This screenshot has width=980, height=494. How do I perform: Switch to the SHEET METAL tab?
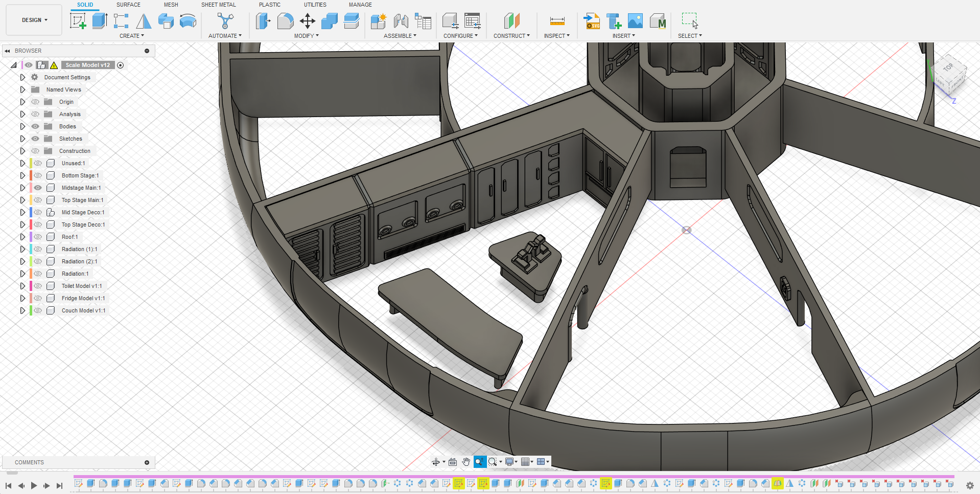(x=219, y=5)
